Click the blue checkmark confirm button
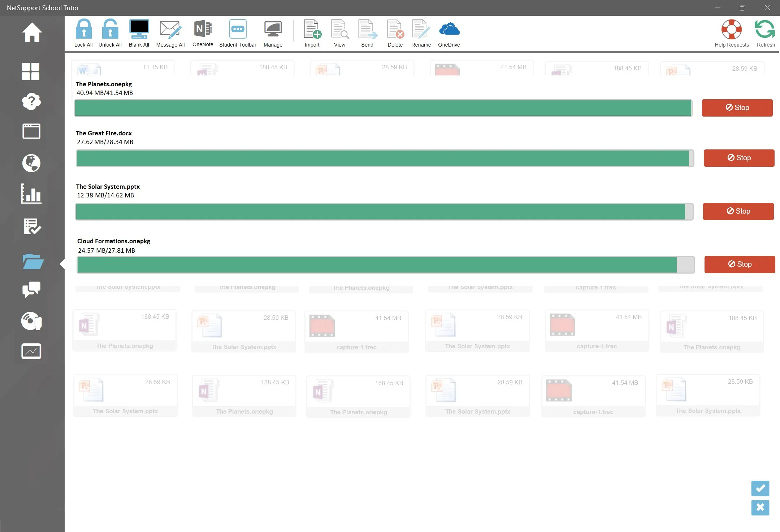Viewport: 780px width, 532px height. tap(760, 488)
